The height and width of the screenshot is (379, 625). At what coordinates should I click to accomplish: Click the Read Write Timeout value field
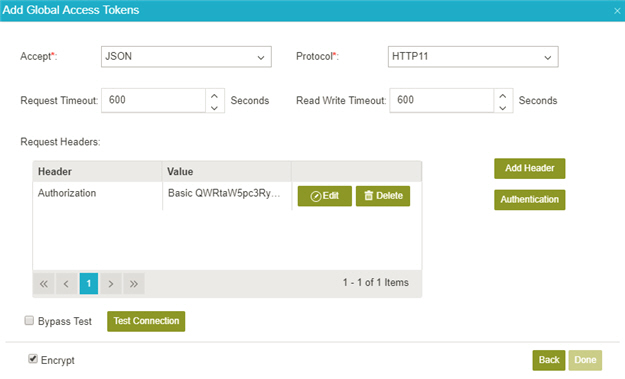(442, 100)
